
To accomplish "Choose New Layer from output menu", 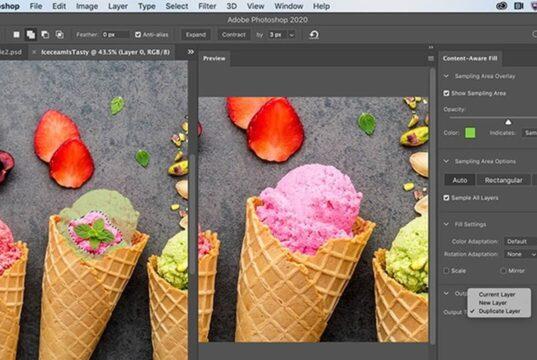I will point(492,303).
